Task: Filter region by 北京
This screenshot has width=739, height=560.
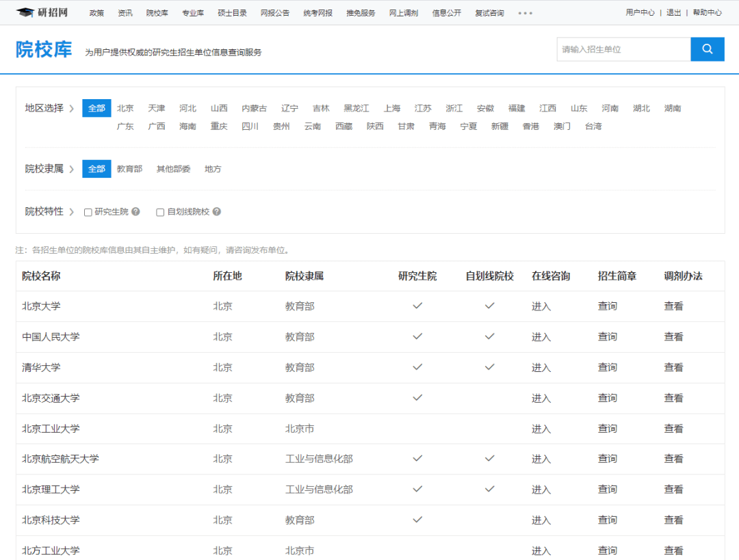Action: 125,108
